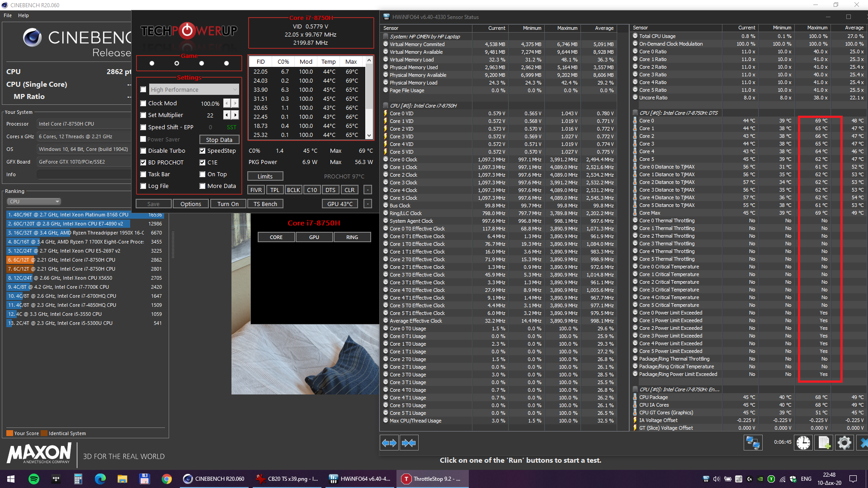Open the CPU ranking dropdown
The width and height of the screenshot is (868, 488).
click(x=34, y=202)
